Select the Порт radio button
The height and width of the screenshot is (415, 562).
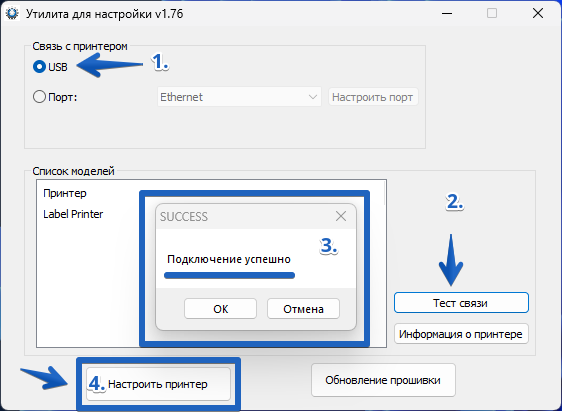(x=39, y=97)
